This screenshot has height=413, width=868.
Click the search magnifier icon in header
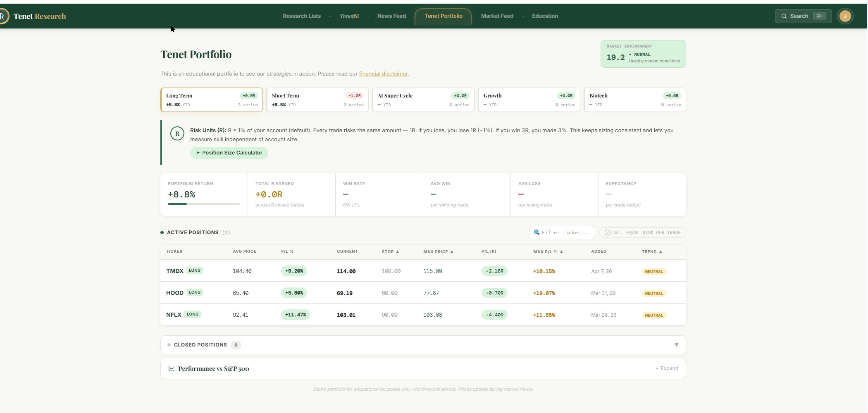tap(784, 16)
